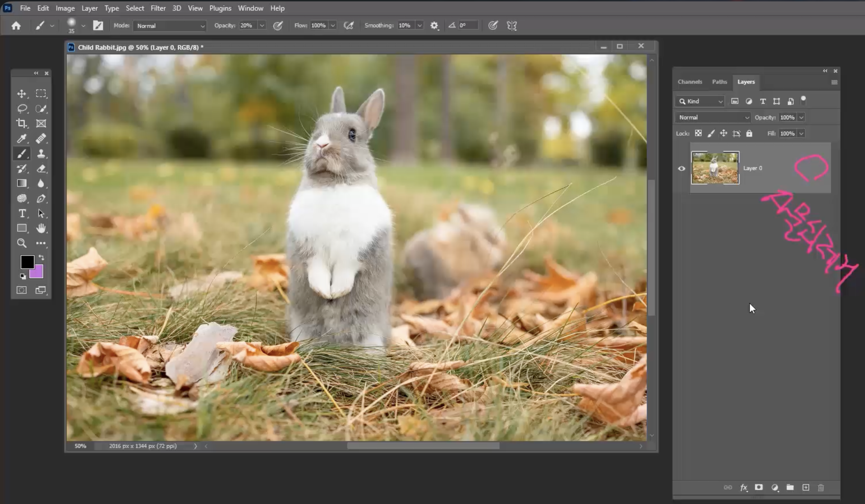
Task: Create a new layer in Layers panel
Action: pyautogui.click(x=806, y=487)
